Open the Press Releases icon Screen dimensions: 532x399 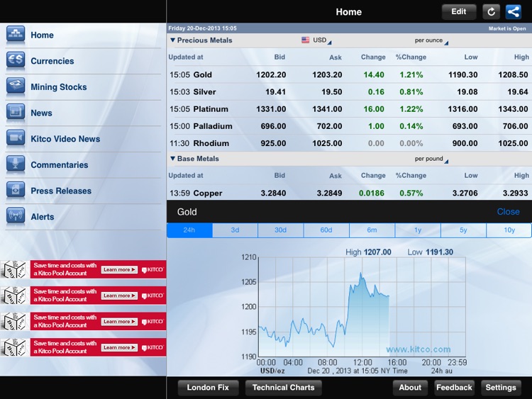tap(16, 190)
